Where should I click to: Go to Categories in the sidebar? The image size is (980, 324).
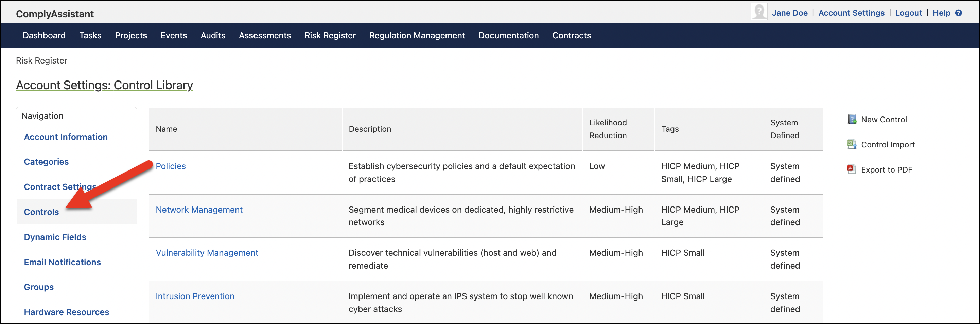tap(47, 162)
